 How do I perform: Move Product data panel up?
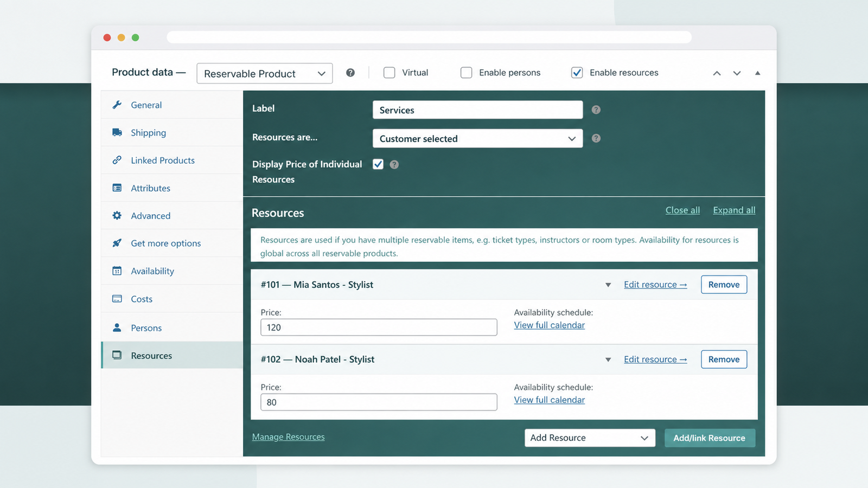point(717,73)
